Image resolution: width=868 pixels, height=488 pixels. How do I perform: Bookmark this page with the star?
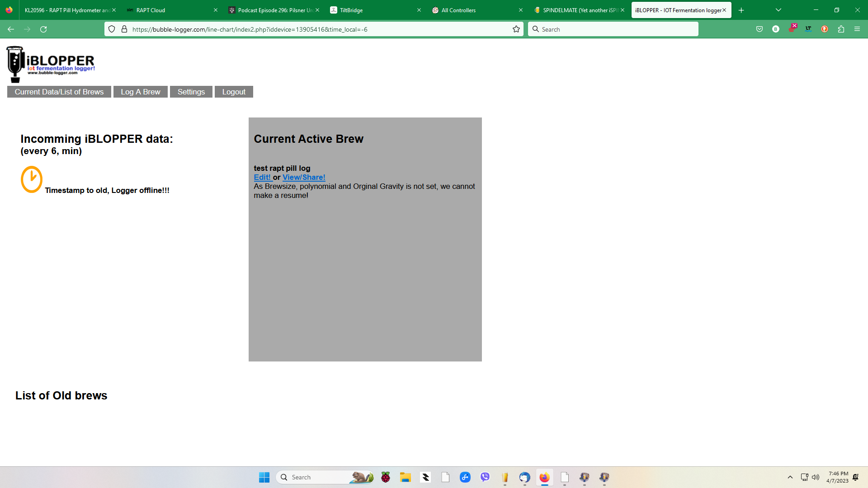(516, 29)
